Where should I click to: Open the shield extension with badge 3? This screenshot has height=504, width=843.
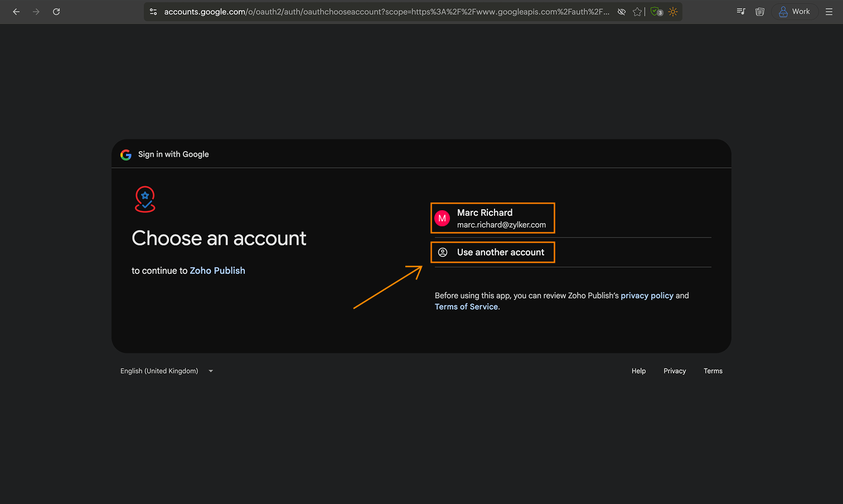(x=656, y=12)
